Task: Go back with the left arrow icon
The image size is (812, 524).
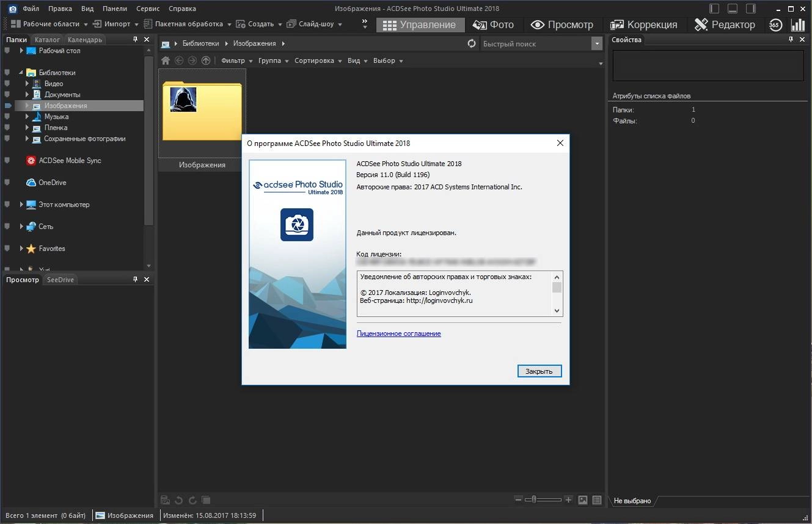Action: click(x=179, y=60)
